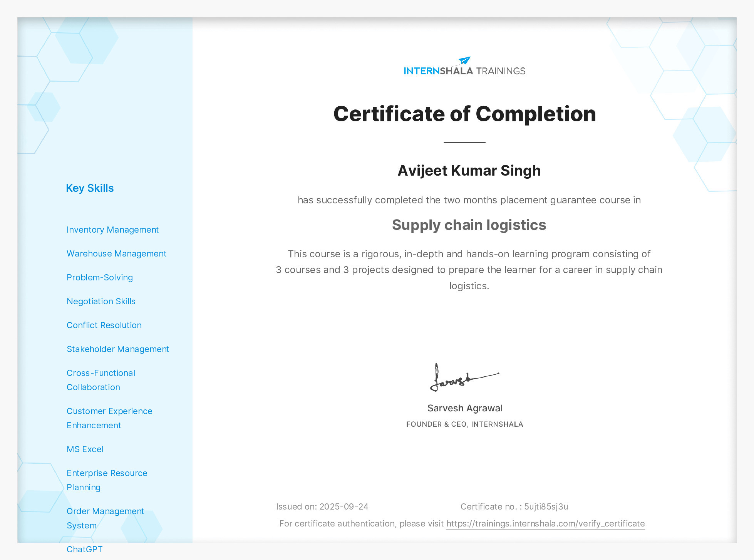Select 'Conflict Resolution' skill
This screenshot has width=754, height=560.
104,325
